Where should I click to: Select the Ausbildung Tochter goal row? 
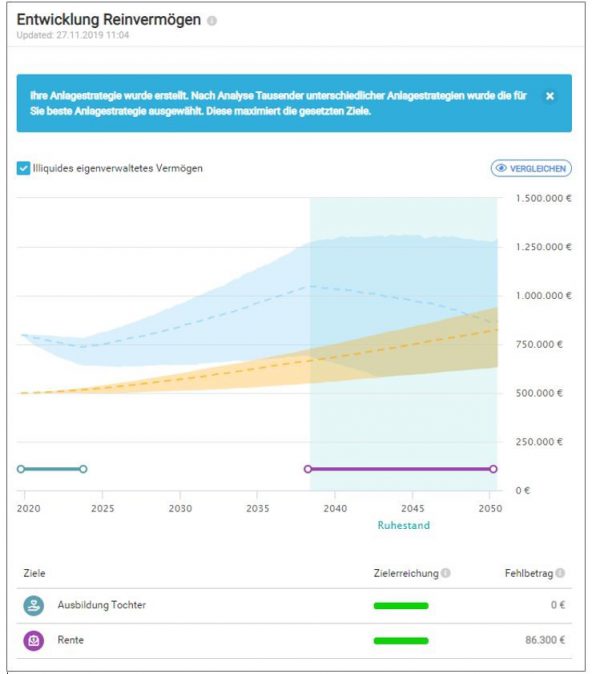(200, 605)
